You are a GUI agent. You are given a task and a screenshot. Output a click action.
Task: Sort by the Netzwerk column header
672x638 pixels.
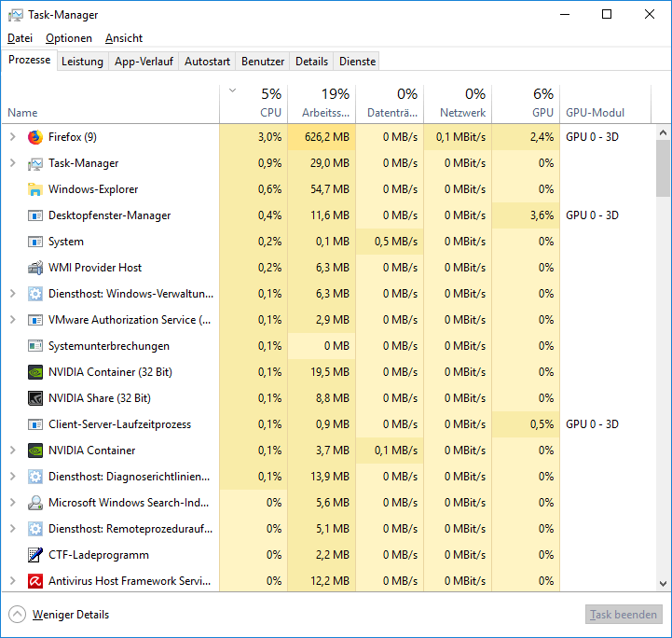pyautogui.click(x=459, y=104)
